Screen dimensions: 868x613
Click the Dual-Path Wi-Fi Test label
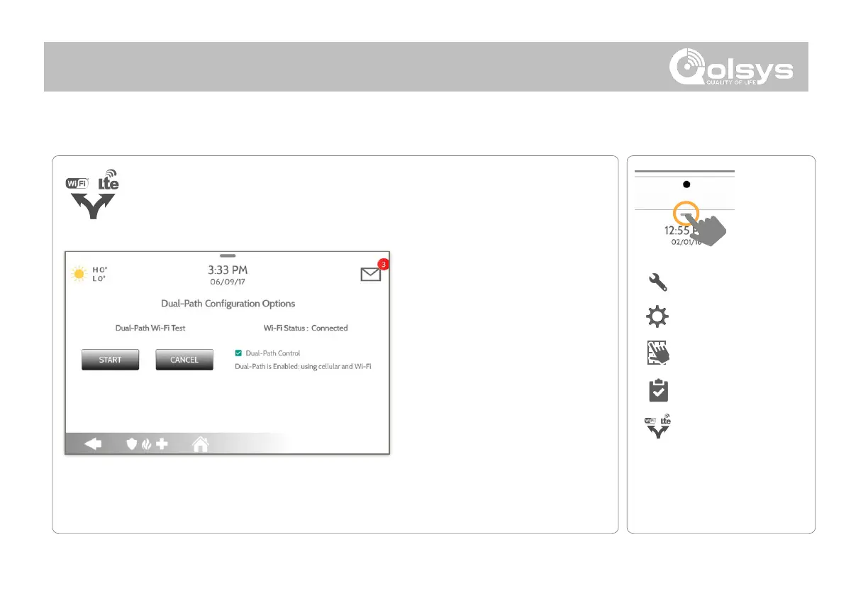150,328
